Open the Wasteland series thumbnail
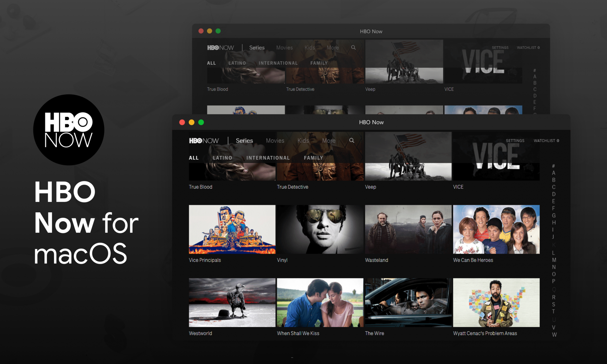Image resolution: width=607 pixels, height=364 pixels. [408, 229]
